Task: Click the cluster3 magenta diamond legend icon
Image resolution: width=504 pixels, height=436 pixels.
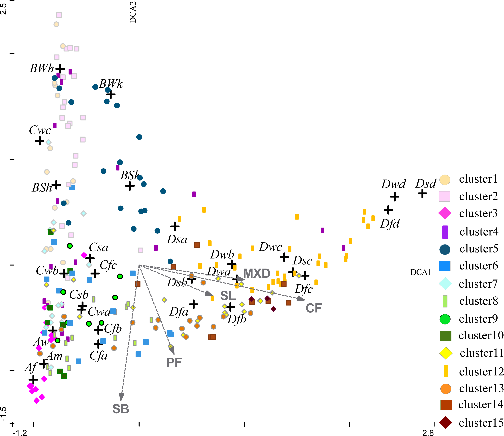Action: click(x=445, y=213)
